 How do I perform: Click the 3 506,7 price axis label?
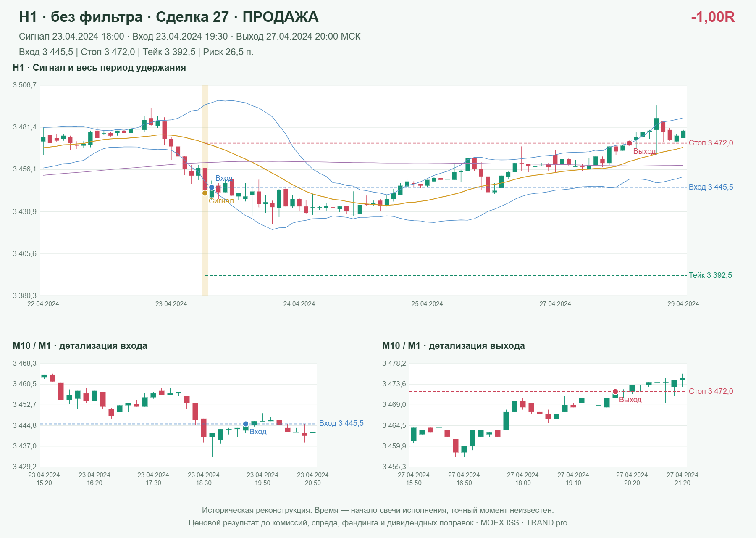pyautogui.click(x=24, y=85)
